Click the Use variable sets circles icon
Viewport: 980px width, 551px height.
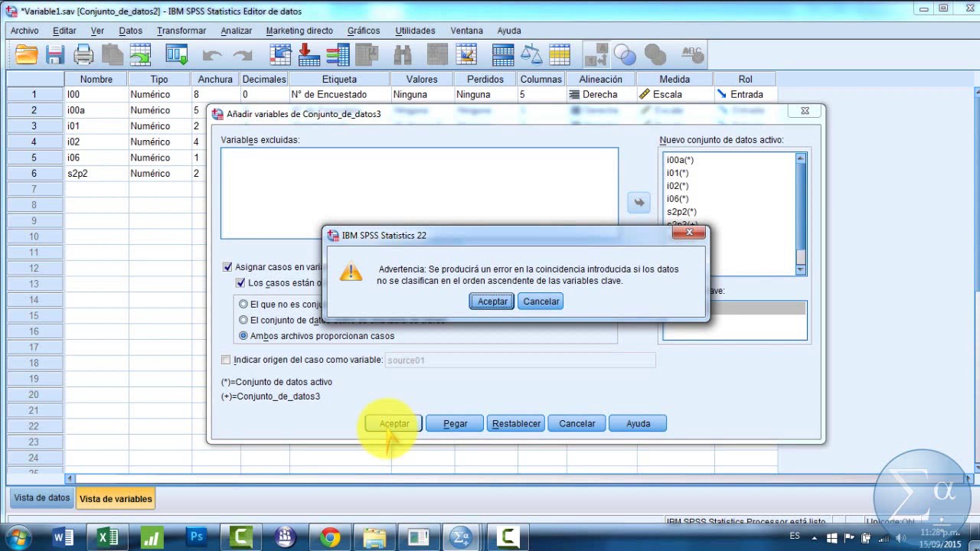click(625, 54)
